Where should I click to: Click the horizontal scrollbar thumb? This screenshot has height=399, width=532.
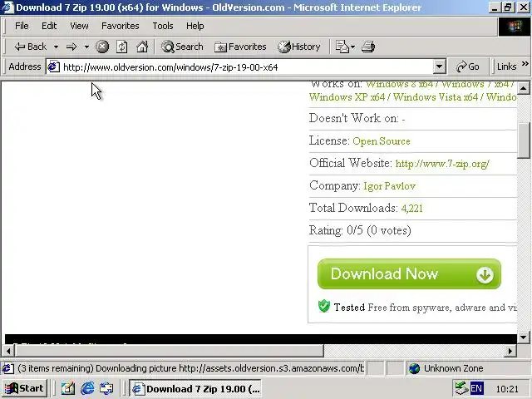[x=170, y=351]
